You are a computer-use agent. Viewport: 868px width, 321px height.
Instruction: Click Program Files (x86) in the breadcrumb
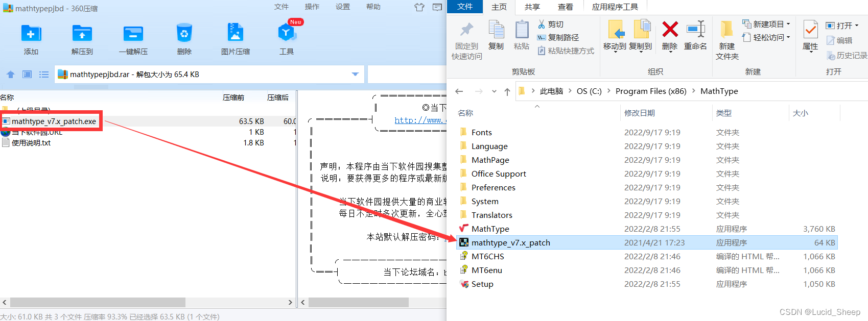pos(651,91)
